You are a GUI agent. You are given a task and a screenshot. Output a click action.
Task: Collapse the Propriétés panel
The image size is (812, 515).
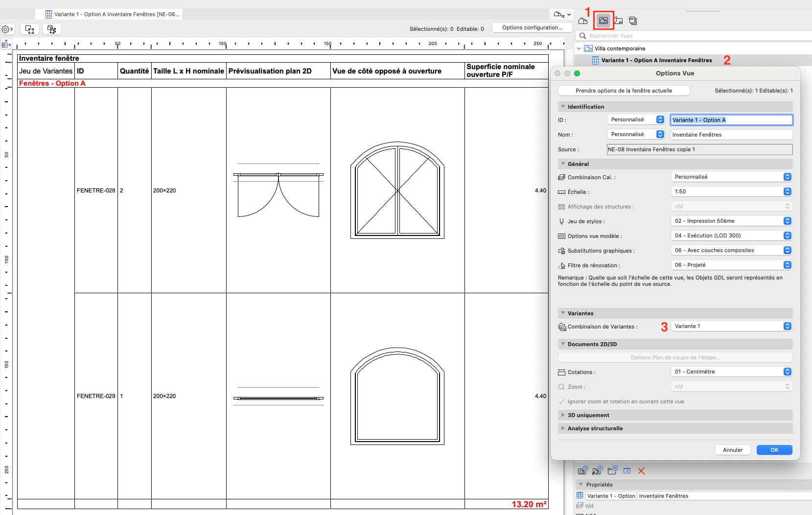click(581, 485)
